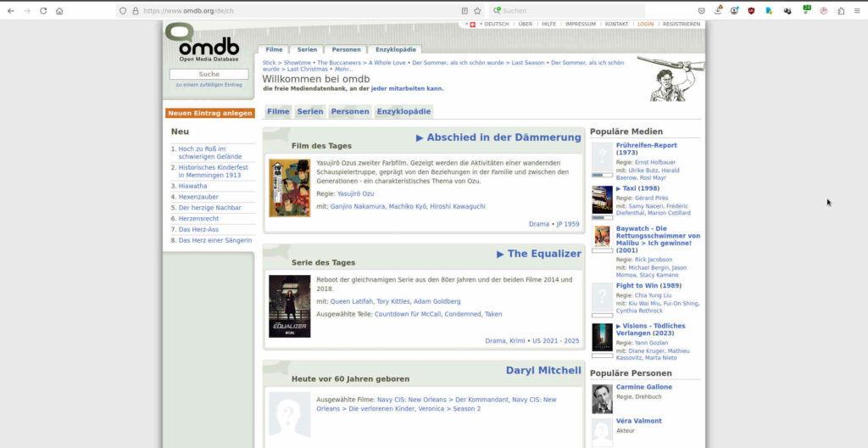Open the uBlock Origin shield icon
The width and height of the screenshot is (868, 448).
[x=751, y=10]
